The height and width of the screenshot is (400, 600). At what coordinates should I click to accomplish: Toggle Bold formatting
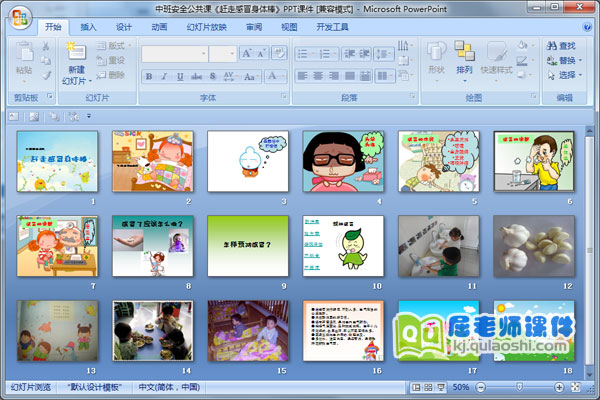pos(149,76)
